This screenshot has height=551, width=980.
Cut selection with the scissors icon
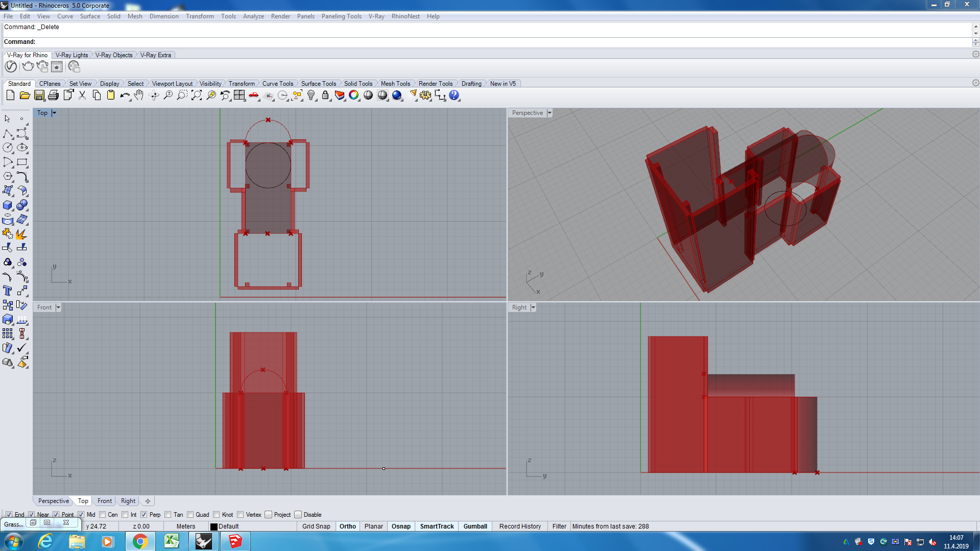82,95
